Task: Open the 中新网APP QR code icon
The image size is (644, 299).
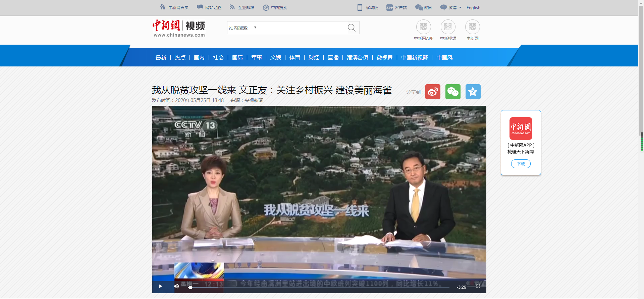Action: point(424,27)
